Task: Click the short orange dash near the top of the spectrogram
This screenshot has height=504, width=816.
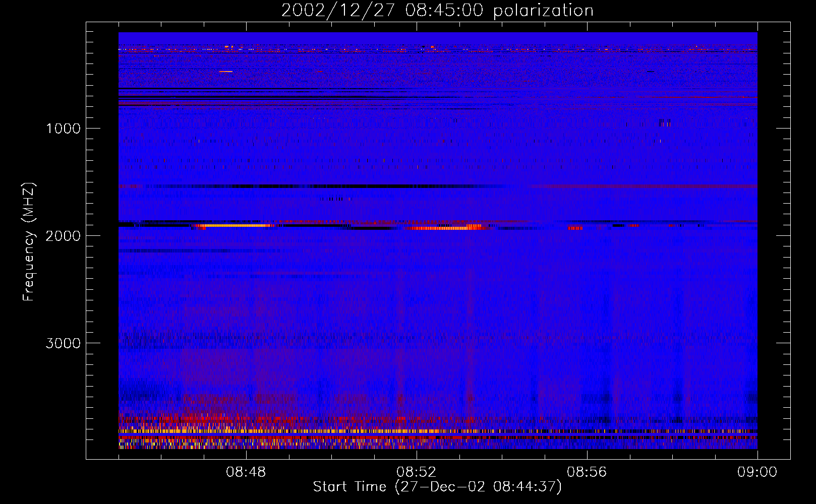Action: pos(226,72)
